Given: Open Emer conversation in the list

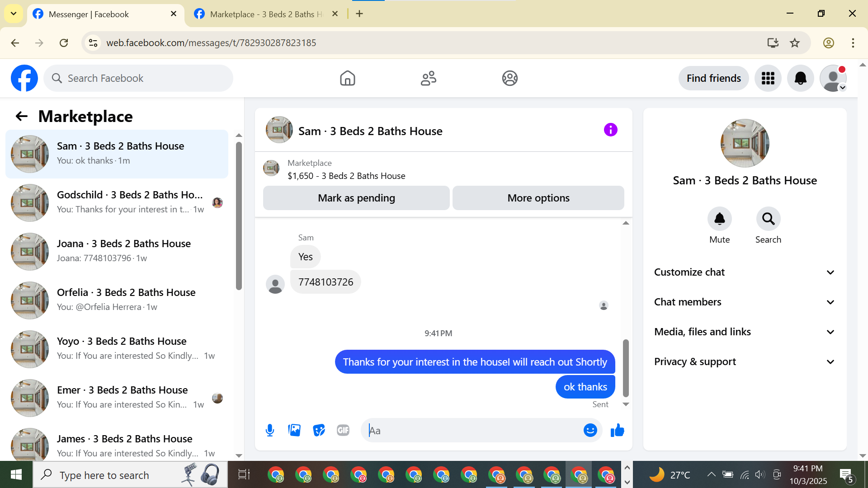Looking at the screenshot, I should pyautogui.click(x=117, y=398).
